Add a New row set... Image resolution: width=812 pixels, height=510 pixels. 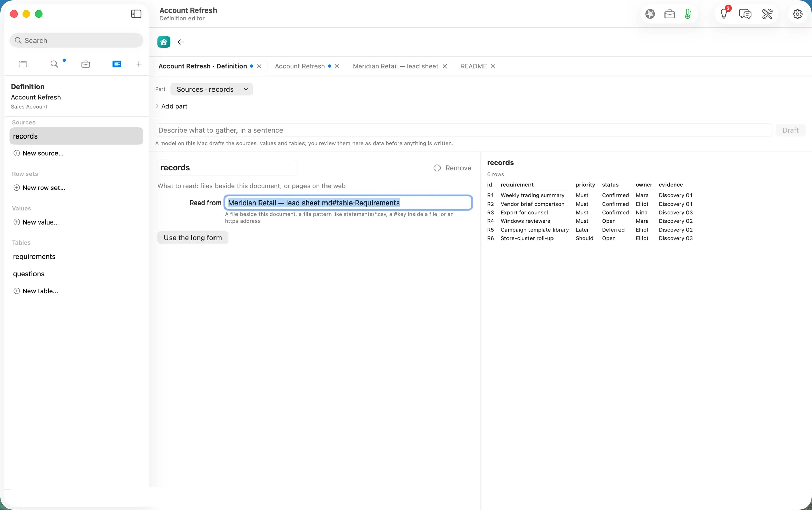tap(39, 188)
